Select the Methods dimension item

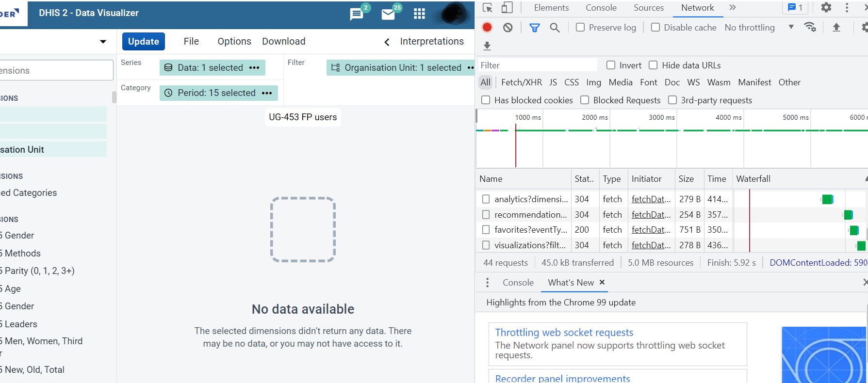click(21, 254)
